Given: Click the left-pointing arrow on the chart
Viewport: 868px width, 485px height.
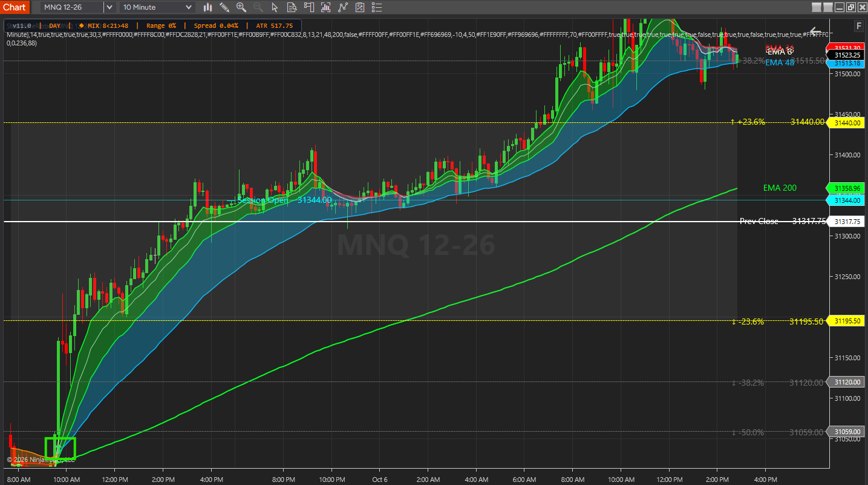Looking at the screenshot, I should pos(815,31).
